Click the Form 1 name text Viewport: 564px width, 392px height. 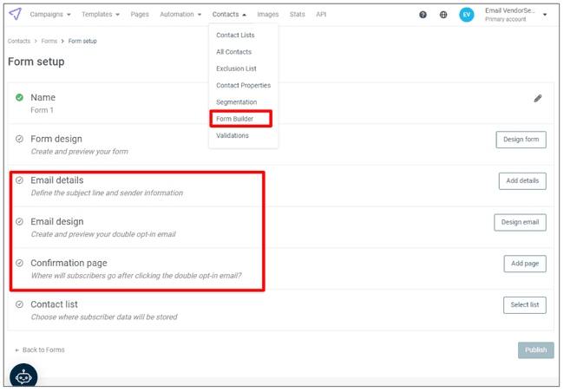pyautogui.click(x=43, y=110)
